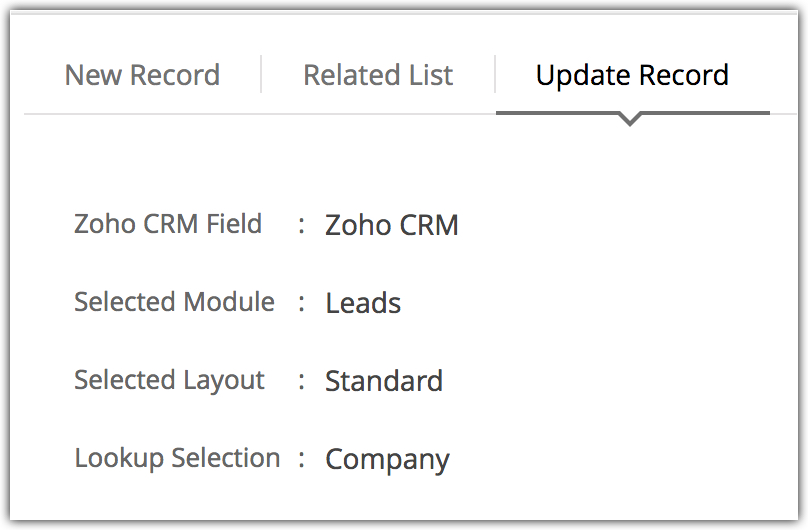This screenshot has width=808, height=530.
Task: Click divider between Related List and Update Record
Action: 495,75
